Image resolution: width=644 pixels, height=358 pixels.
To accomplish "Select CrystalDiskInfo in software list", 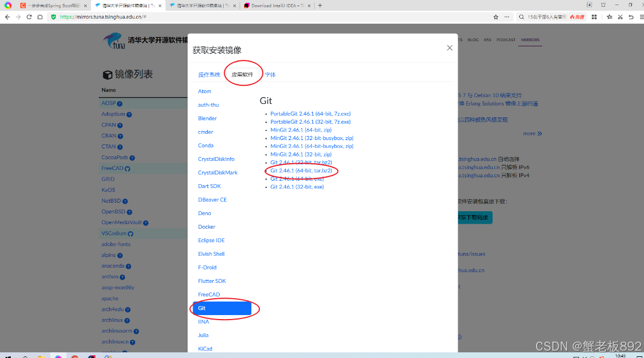I will pos(216,159).
